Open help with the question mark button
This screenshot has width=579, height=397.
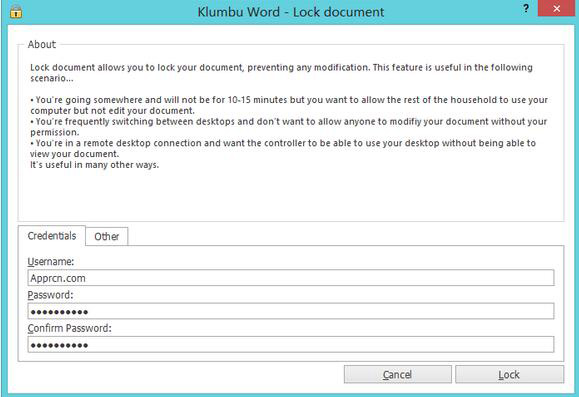pyautogui.click(x=526, y=8)
